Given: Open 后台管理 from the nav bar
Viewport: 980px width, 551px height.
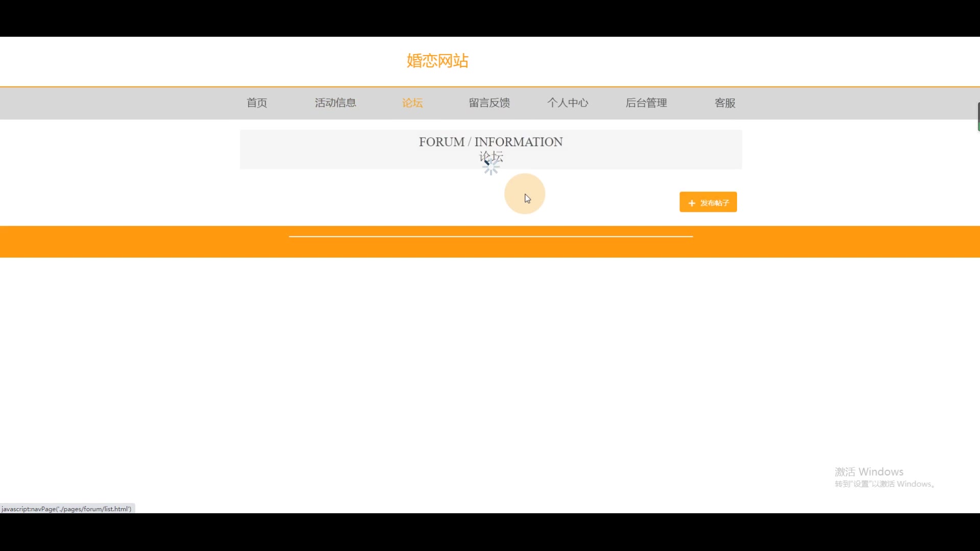Looking at the screenshot, I should [646, 103].
